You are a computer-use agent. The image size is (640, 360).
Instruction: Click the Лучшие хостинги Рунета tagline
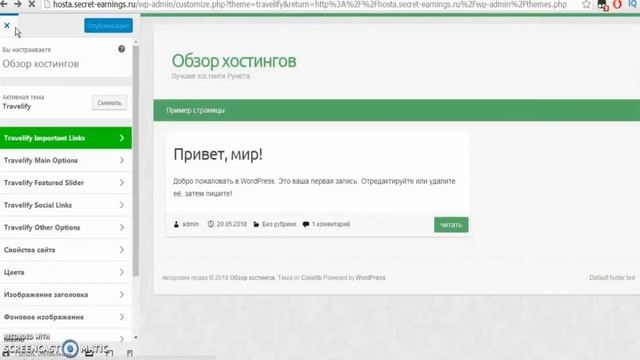pos(211,76)
